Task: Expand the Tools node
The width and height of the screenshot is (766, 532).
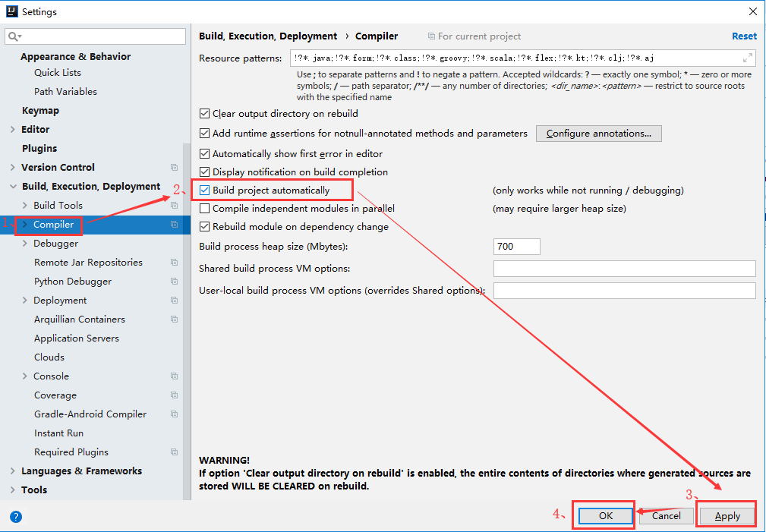Action: tap(13, 490)
